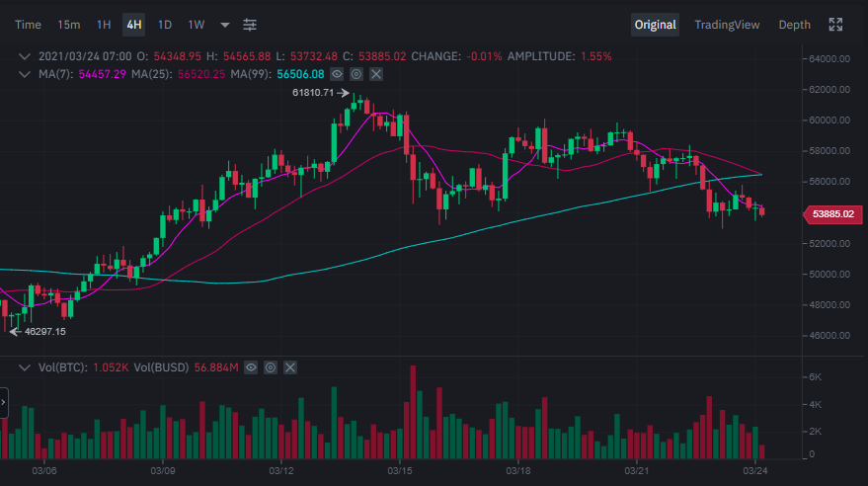Switch to the Depth chart tab
Screen dimensions: 868x486
click(x=794, y=25)
